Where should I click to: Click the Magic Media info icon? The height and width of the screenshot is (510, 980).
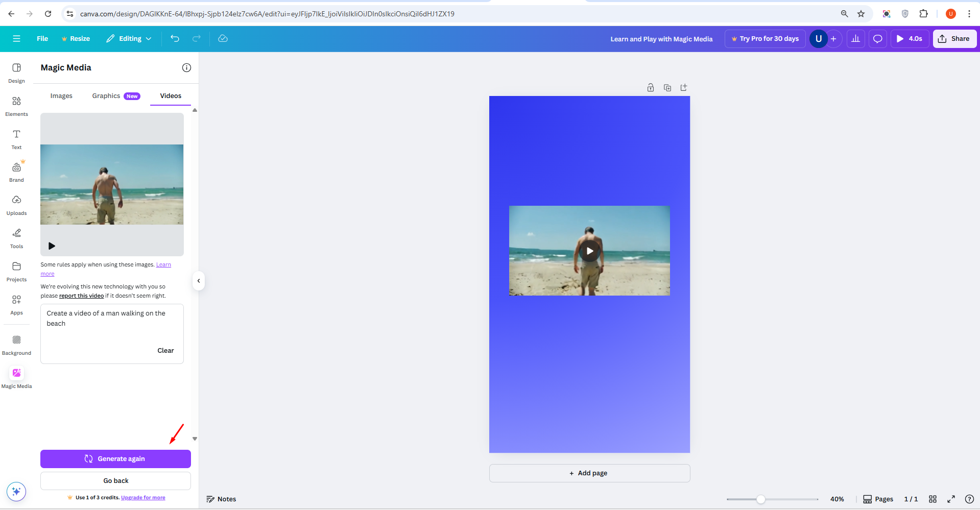point(186,67)
